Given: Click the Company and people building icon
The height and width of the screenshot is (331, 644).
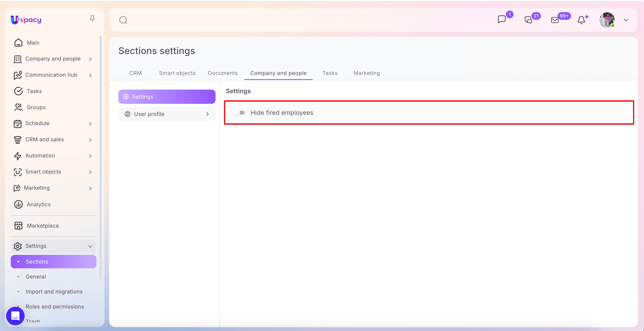Looking at the screenshot, I should [17, 59].
